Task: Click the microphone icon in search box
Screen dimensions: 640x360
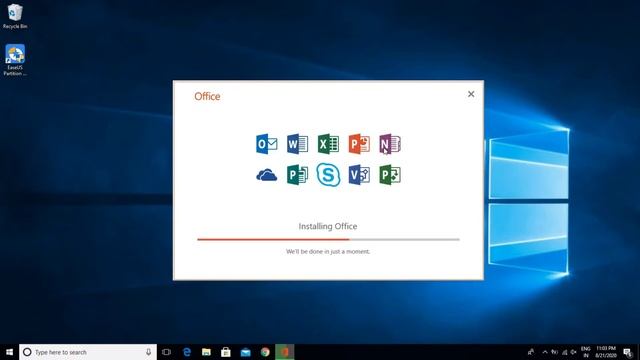Action: pos(149,352)
